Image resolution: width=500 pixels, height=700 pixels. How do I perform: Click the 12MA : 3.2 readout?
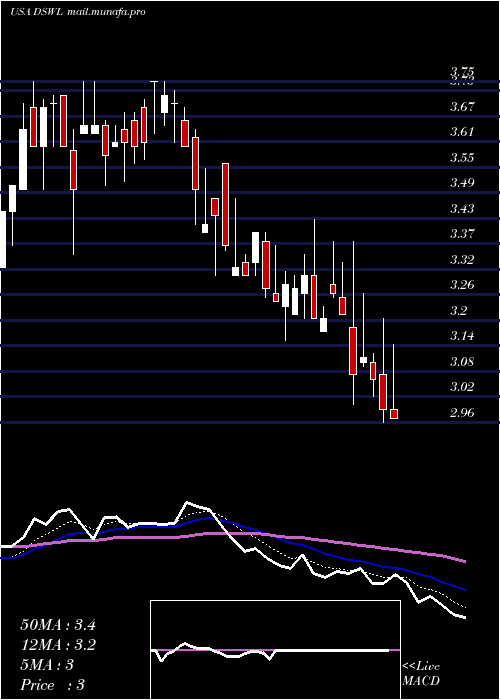[58, 645]
